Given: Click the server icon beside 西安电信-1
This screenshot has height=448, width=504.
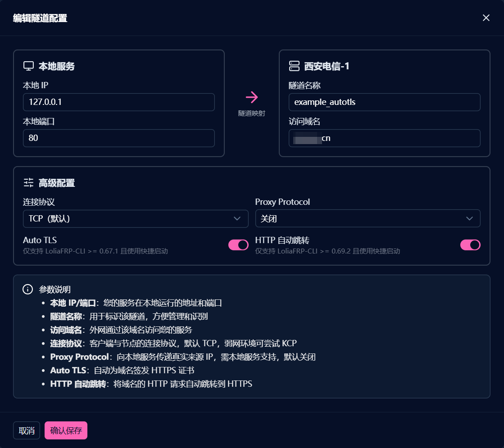Looking at the screenshot, I should 294,66.
